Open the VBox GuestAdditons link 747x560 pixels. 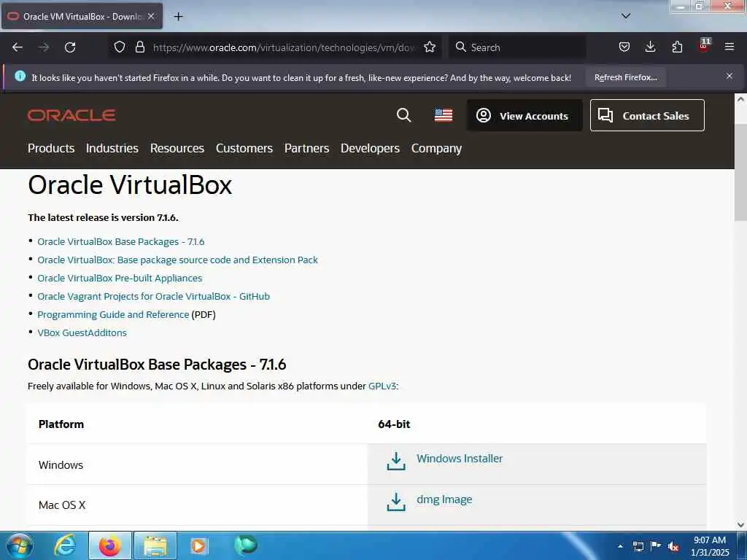82,332
